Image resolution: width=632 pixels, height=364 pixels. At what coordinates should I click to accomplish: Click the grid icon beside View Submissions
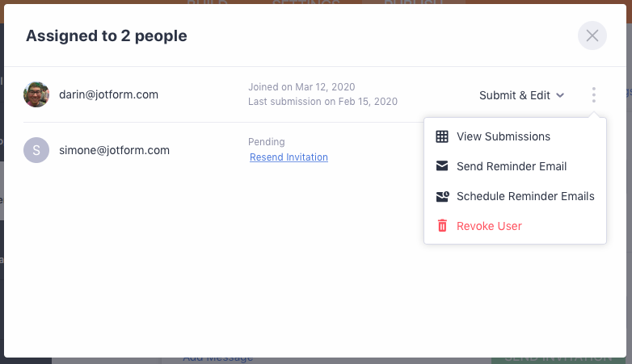[442, 136]
